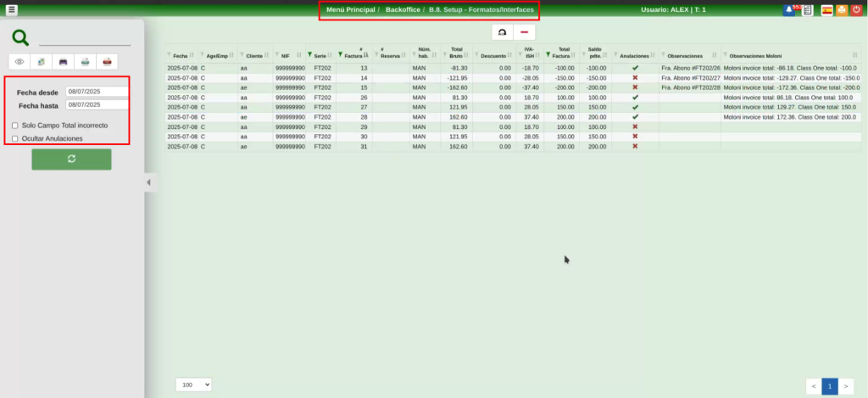
Task: Click the orange printer icon in header
Action: 842,10
